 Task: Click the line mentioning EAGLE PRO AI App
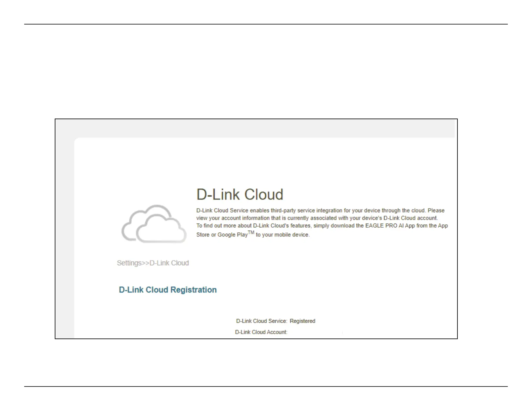(322, 226)
